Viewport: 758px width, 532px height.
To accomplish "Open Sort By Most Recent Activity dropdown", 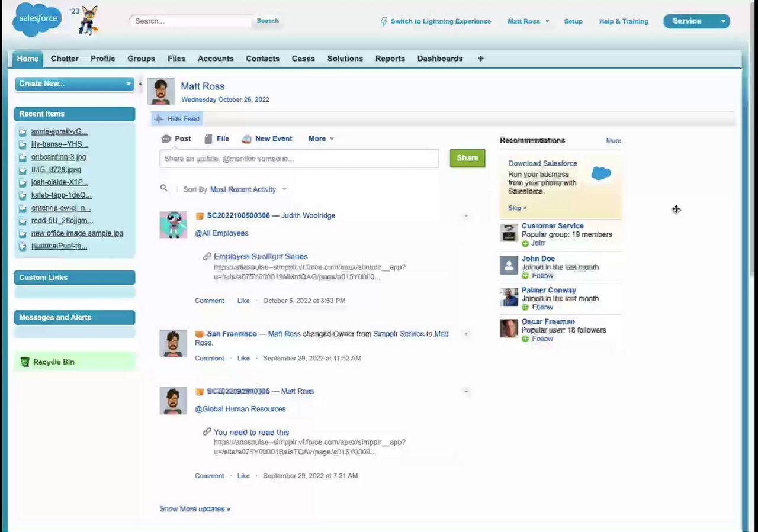I will 248,189.
